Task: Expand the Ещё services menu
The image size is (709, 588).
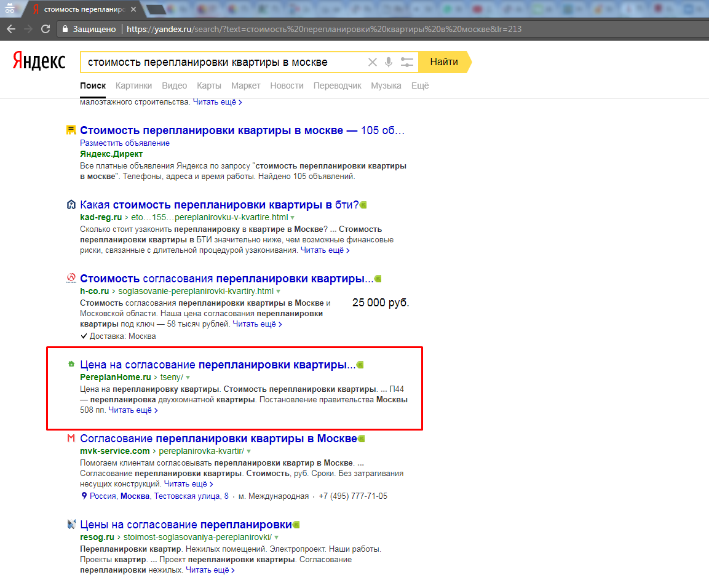Action: click(x=419, y=85)
